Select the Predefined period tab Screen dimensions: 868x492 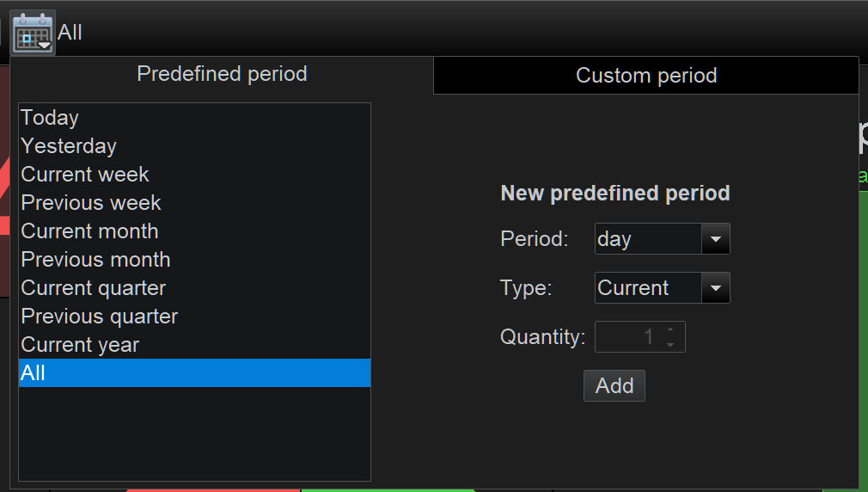(x=222, y=74)
